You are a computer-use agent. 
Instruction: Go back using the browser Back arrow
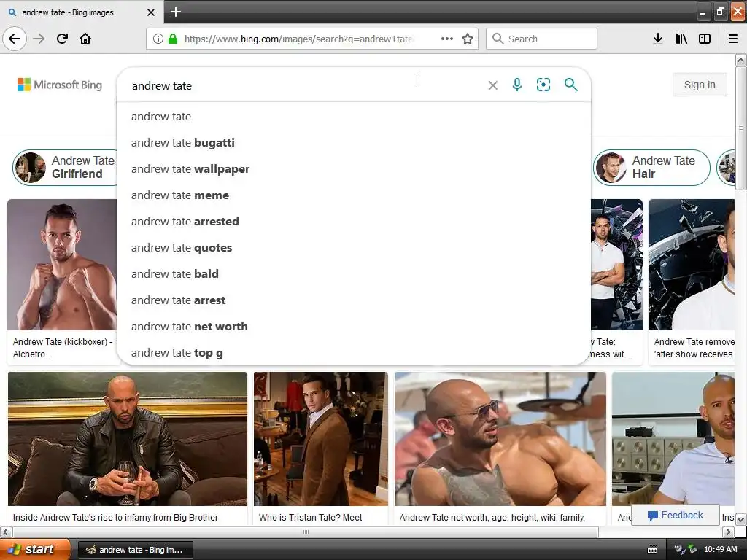coord(15,39)
